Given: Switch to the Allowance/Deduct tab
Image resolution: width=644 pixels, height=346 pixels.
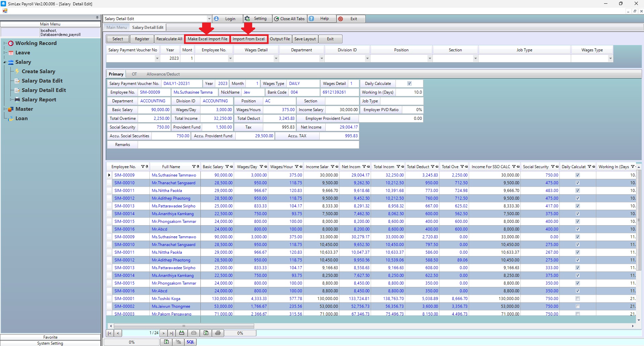Looking at the screenshot, I should [x=163, y=74].
